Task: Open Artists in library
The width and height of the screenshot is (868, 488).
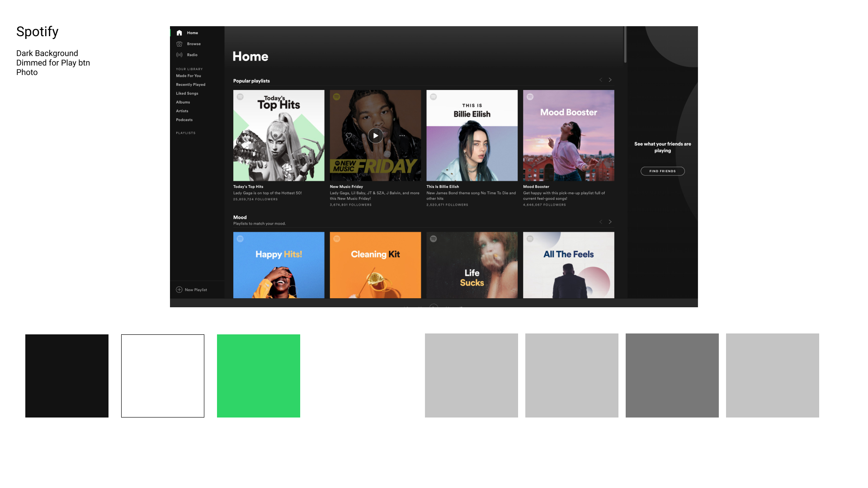Action: pyautogui.click(x=182, y=111)
